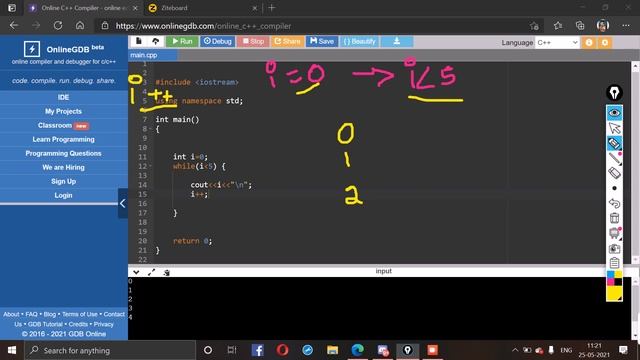Screen dimensions: 640x360
Task: Select the highlighter marker tool
Action: point(614,143)
